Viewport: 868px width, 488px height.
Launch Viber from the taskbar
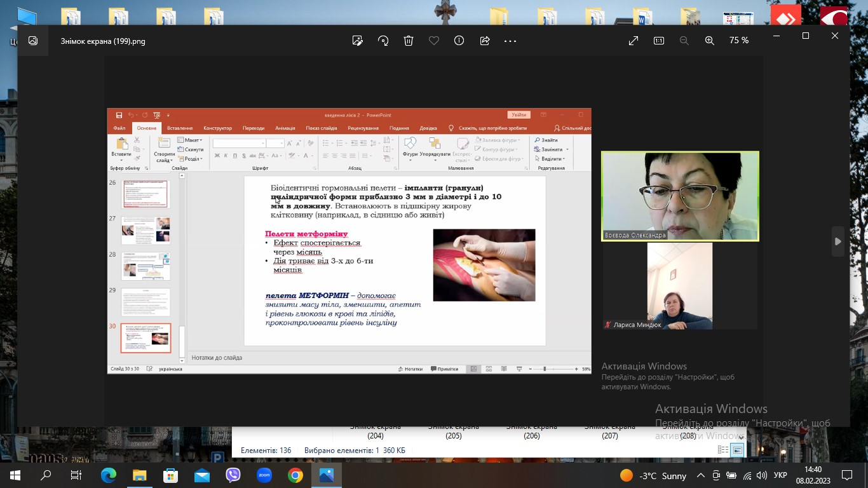click(233, 475)
